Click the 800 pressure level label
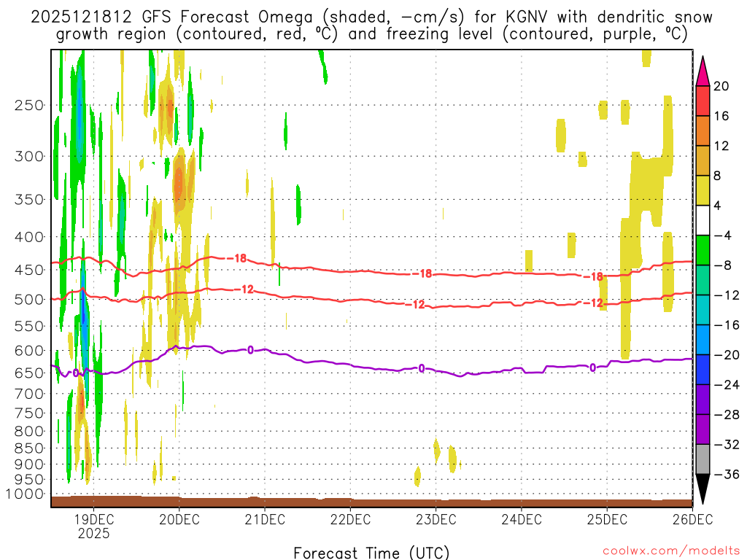The width and height of the screenshot is (747, 560). pyautogui.click(x=29, y=432)
